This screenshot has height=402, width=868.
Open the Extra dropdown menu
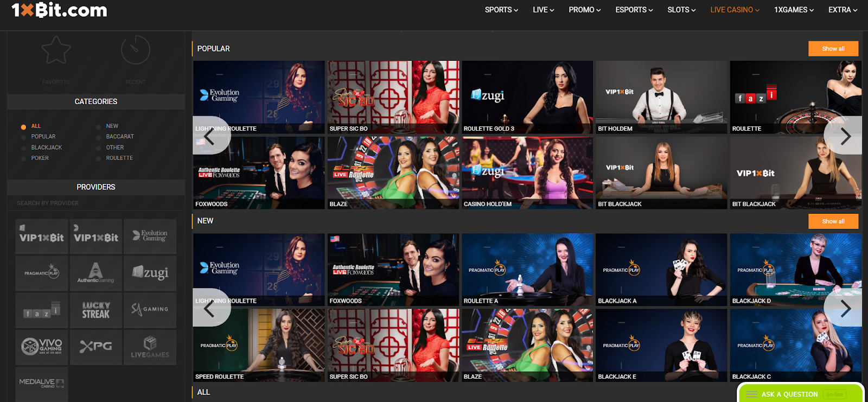click(x=843, y=10)
